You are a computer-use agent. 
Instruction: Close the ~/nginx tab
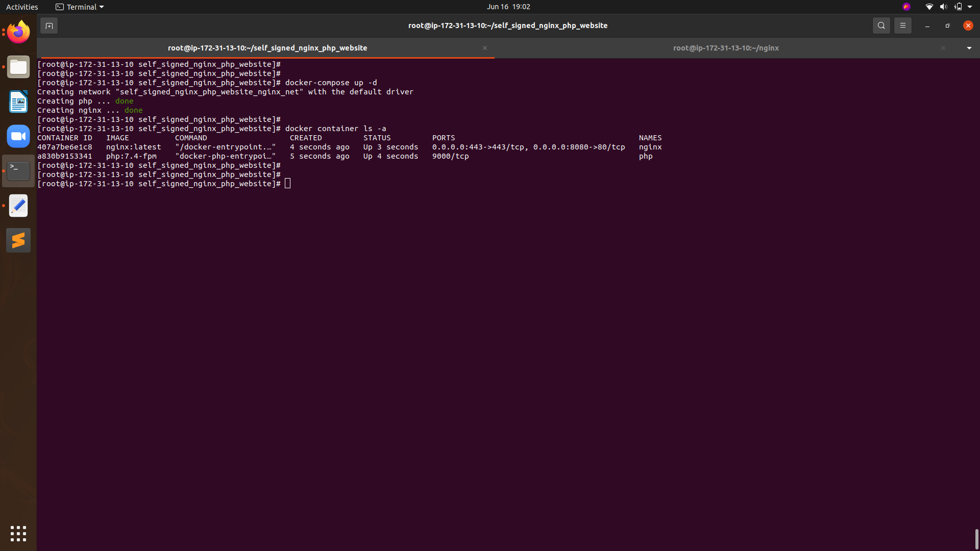943,48
